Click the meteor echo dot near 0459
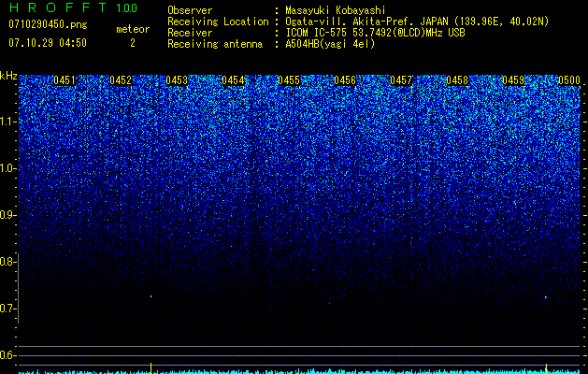 click(546, 297)
